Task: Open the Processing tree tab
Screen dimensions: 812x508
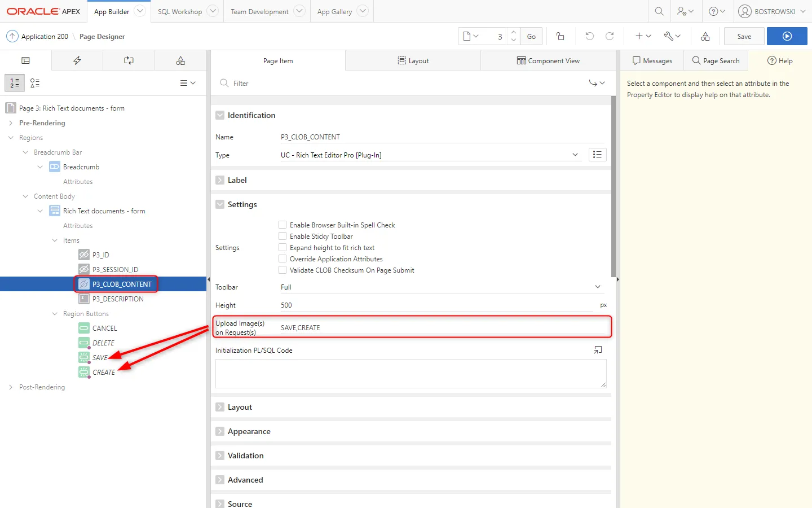Action: coord(129,60)
